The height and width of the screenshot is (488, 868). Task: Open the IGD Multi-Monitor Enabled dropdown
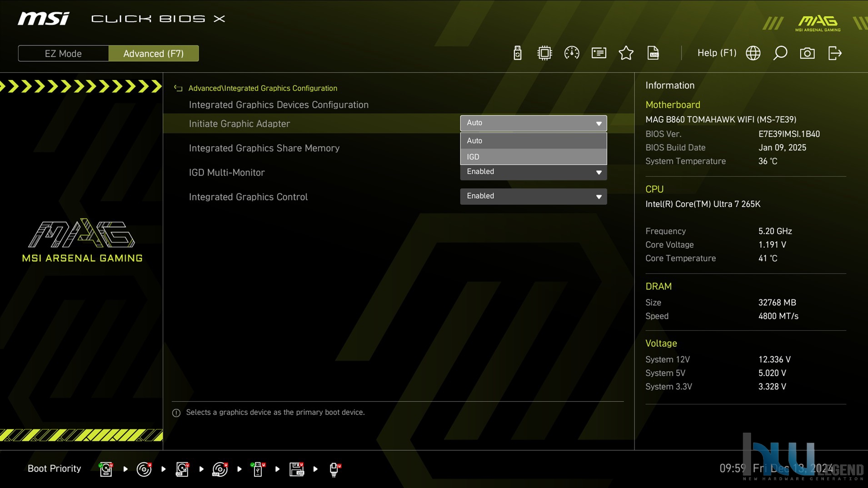pyautogui.click(x=533, y=172)
